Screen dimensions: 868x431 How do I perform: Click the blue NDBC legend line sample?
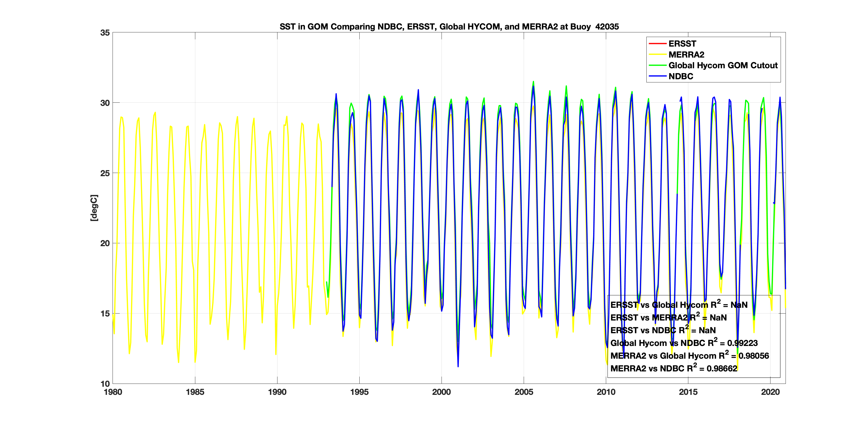click(657, 76)
